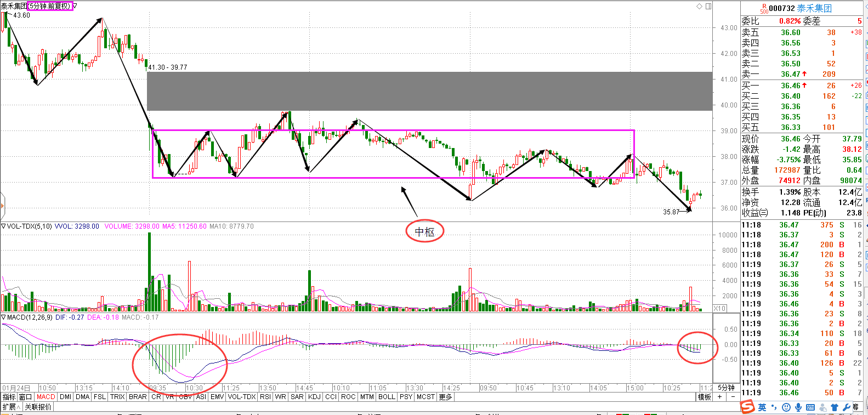Click the 买一 price 36.46
This screenshot has height=415, width=868.
pos(791,86)
